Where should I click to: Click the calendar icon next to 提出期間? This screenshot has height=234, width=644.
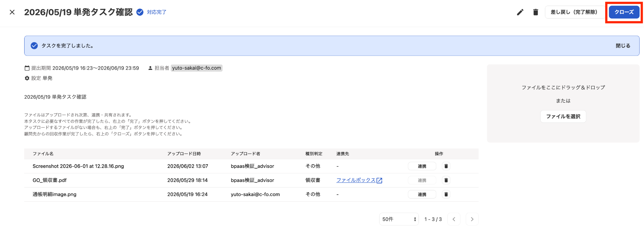pos(27,68)
